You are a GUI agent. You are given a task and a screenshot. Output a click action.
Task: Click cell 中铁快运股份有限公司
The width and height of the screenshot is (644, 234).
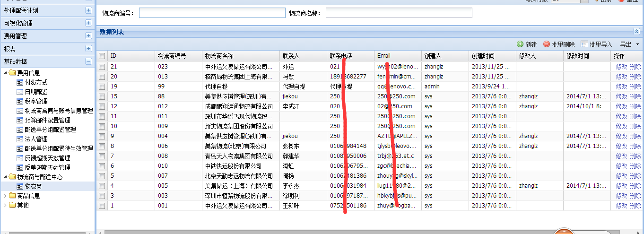[x=233, y=166]
